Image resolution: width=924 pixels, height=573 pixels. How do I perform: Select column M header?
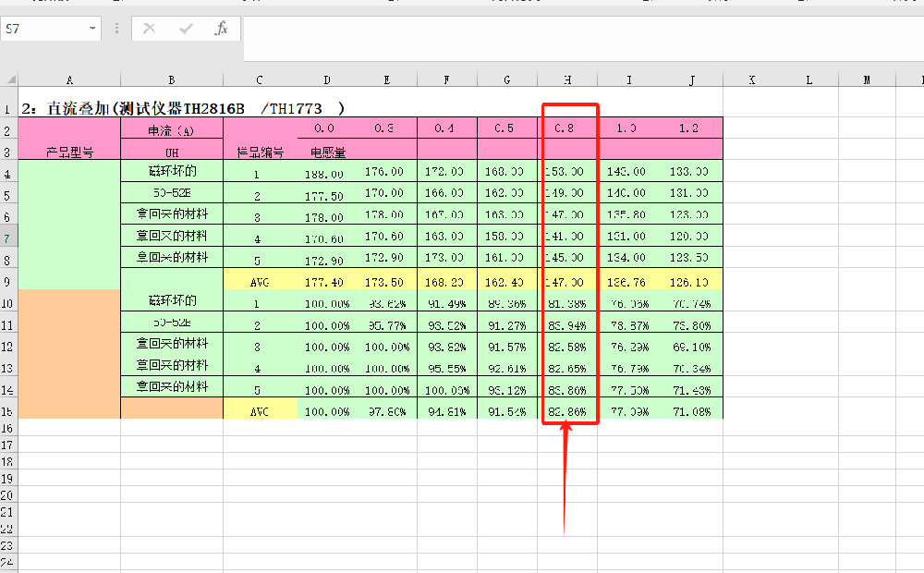pyautogui.click(x=867, y=80)
